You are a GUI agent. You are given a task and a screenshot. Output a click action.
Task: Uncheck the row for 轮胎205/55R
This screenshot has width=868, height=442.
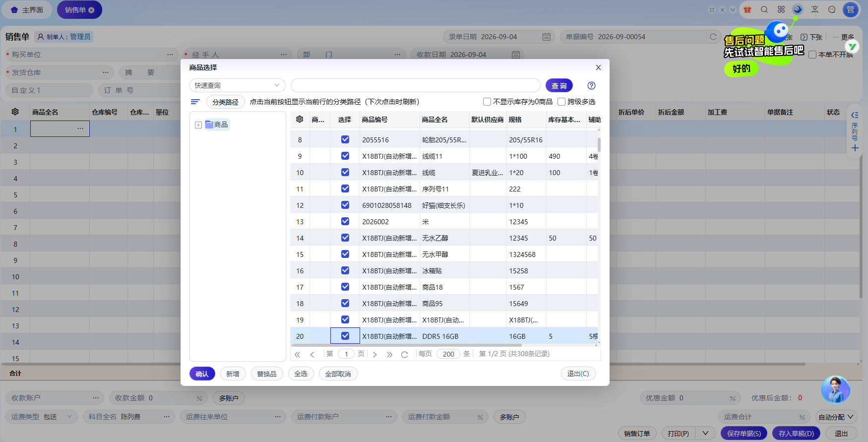345,140
